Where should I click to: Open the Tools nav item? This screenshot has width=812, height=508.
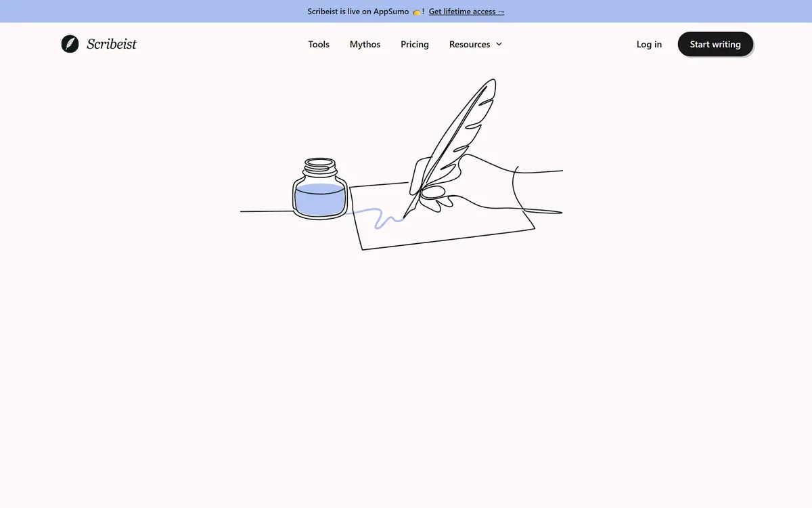[319, 44]
